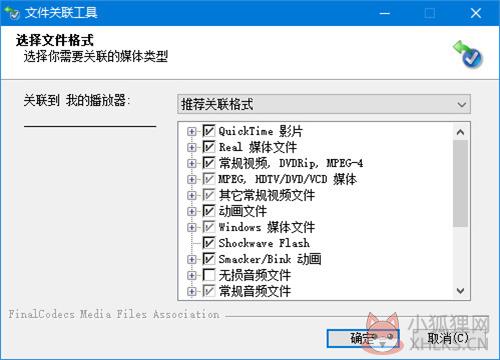This screenshot has width=500, height=360.
Task: Toggle the Real 媒体文件 checkbox
Action: click(209, 147)
